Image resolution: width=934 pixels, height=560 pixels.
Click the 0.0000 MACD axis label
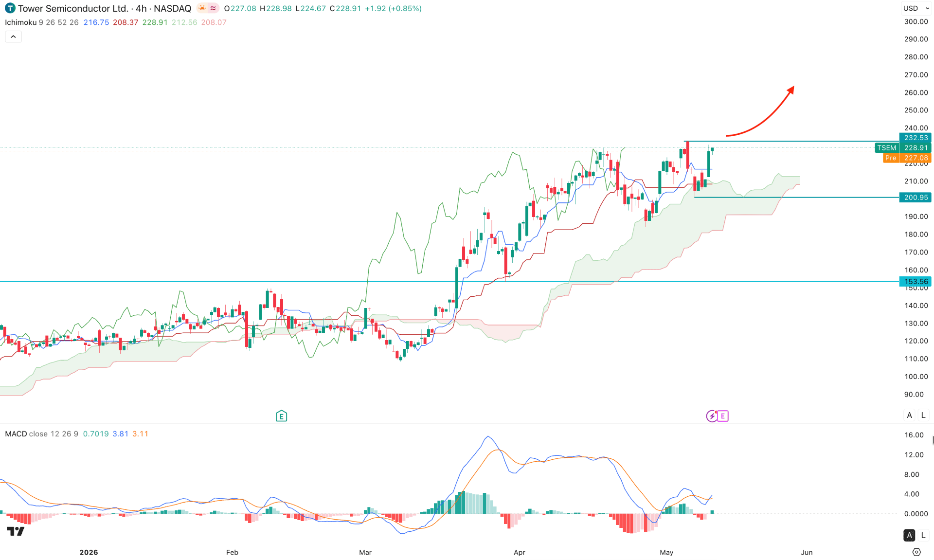coord(916,514)
